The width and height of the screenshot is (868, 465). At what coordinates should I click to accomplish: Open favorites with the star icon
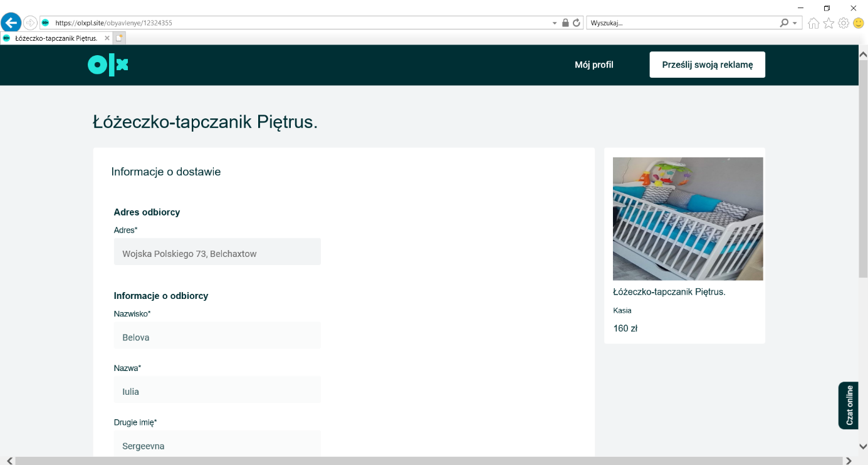coord(829,23)
